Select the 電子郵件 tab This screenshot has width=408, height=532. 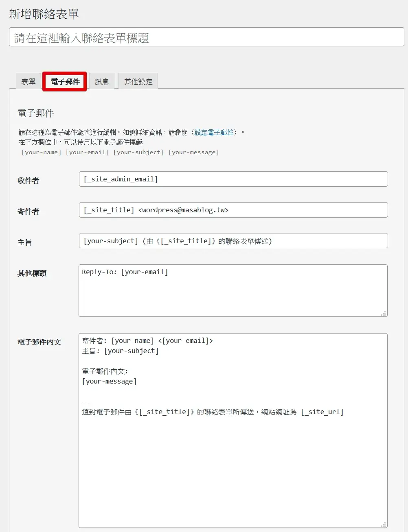(65, 81)
